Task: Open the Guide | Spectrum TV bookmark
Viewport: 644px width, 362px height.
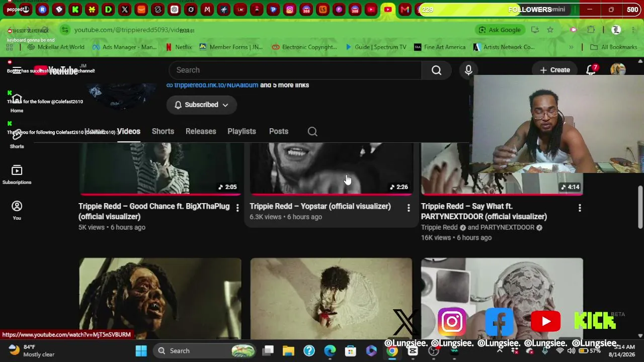Action: pos(375,47)
